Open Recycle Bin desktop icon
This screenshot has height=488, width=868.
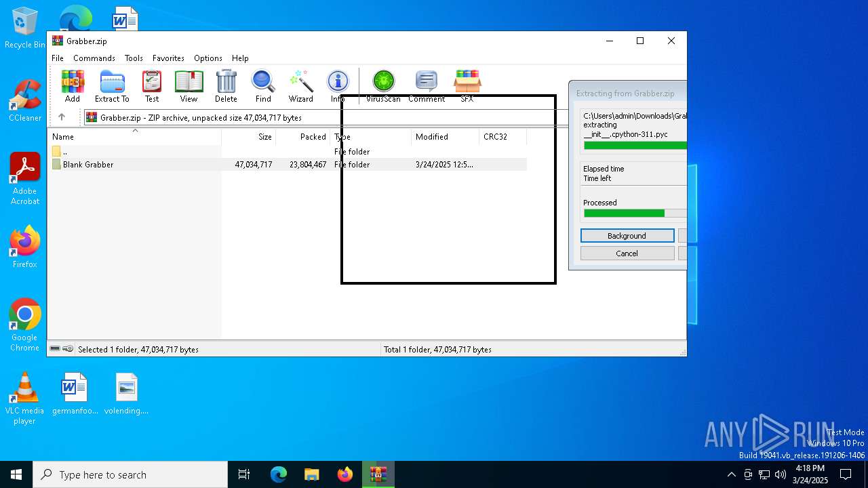25,28
